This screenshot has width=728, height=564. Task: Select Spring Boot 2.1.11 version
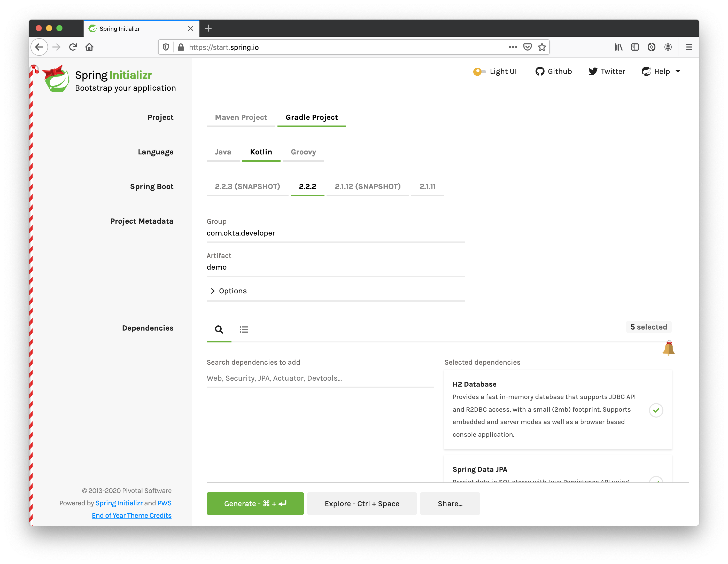[427, 186]
